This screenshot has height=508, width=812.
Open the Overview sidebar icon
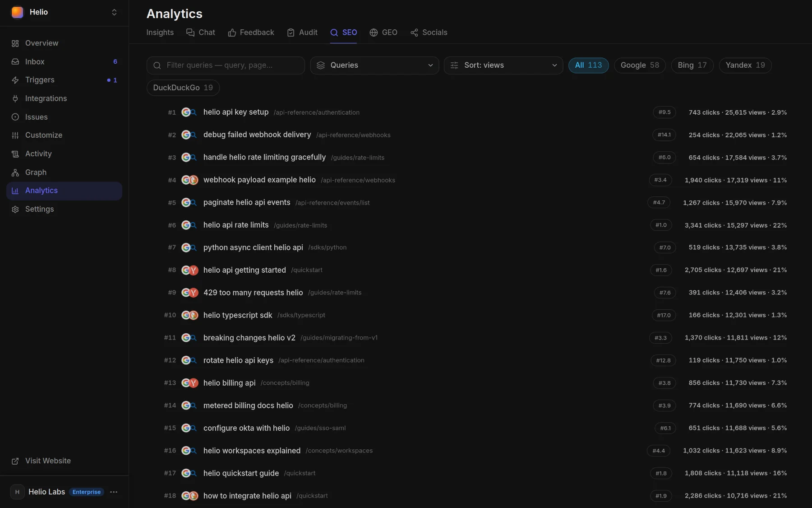15,43
